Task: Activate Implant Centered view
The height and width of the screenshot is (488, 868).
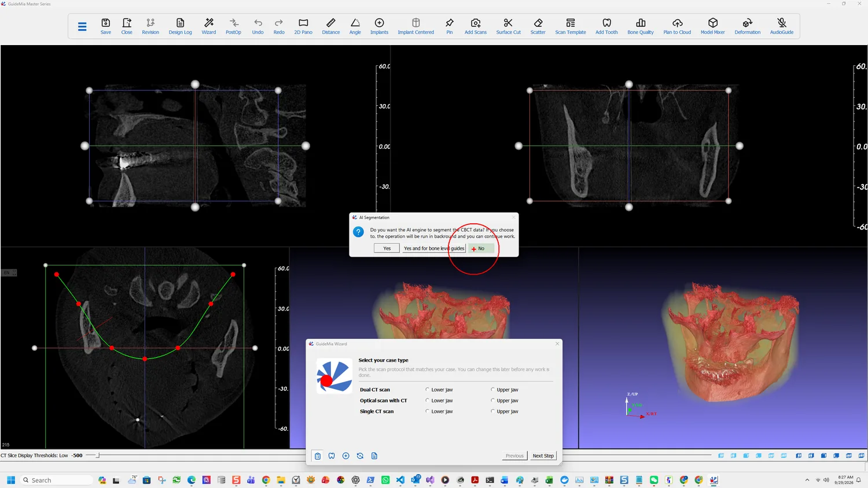Action: (x=416, y=27)
